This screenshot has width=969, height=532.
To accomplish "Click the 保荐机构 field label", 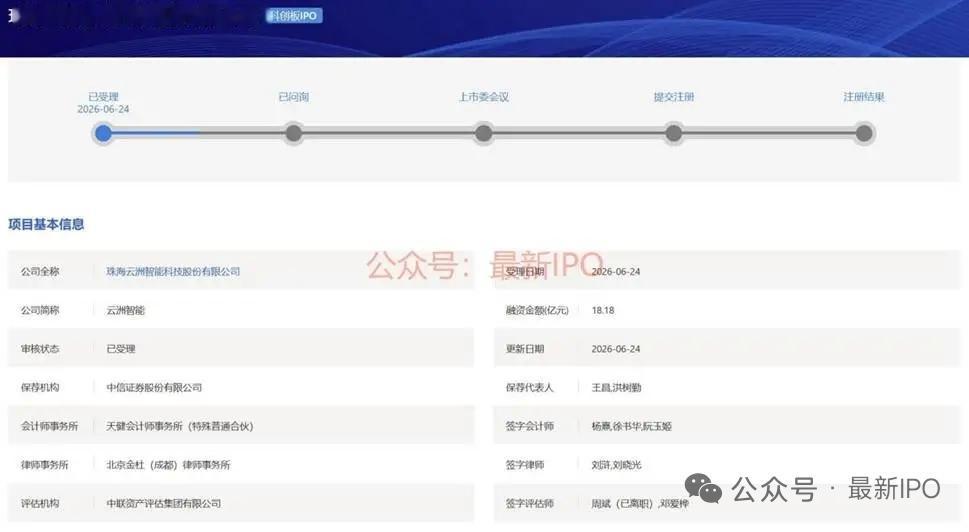I will (40, 387).
